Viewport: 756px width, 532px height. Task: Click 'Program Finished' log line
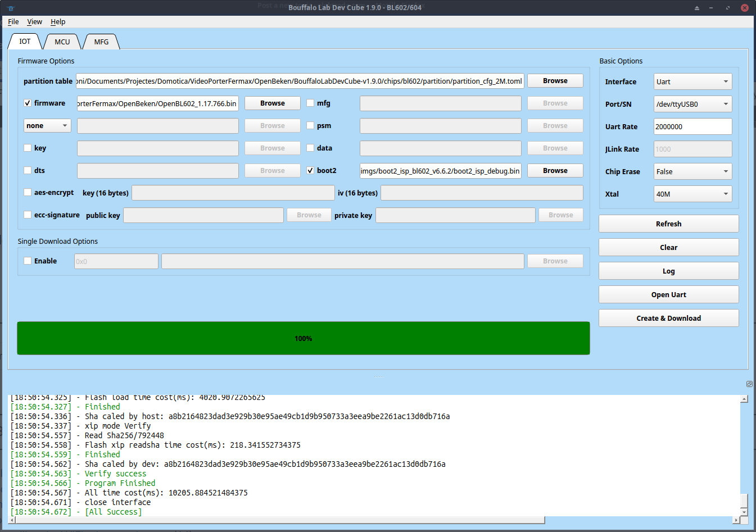click(83, 483)
